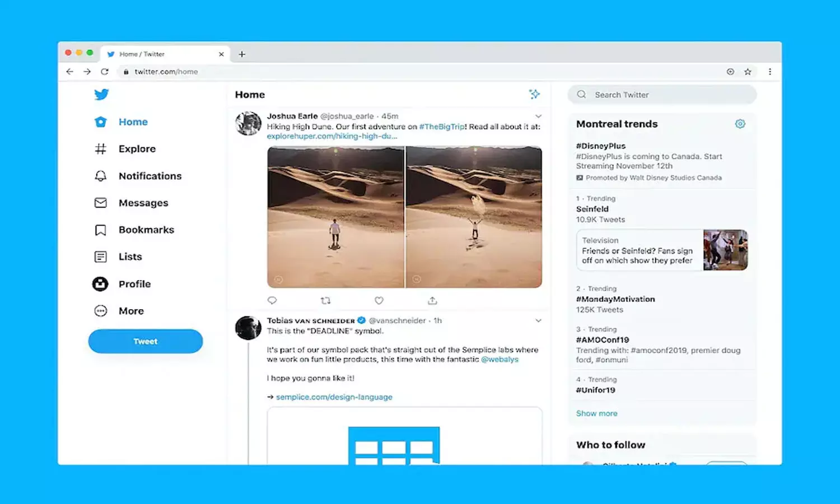Click the Twitter bird logo in sidebar
Image resolution: width=840 pixels, height=504 pixels.
coord(101,94)
